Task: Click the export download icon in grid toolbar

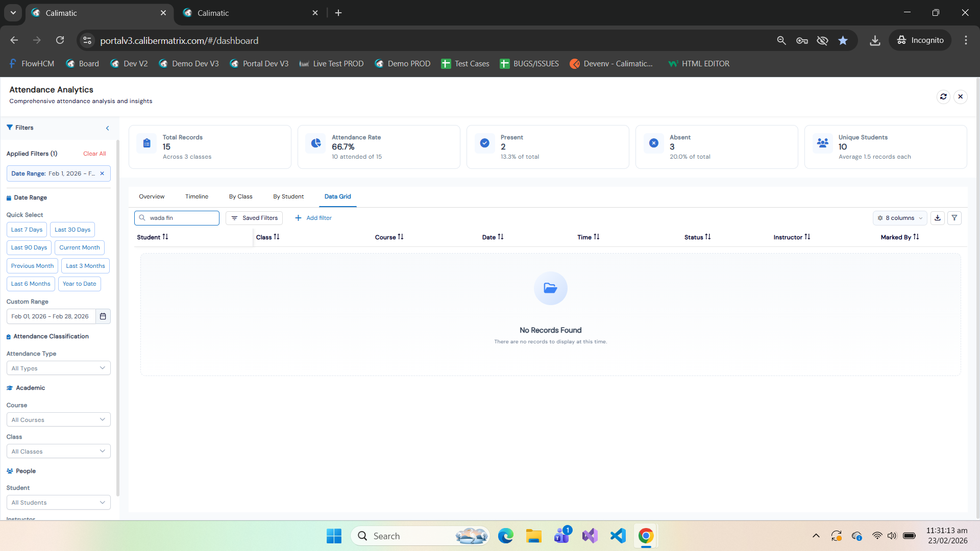Action: tap(938, 218)
